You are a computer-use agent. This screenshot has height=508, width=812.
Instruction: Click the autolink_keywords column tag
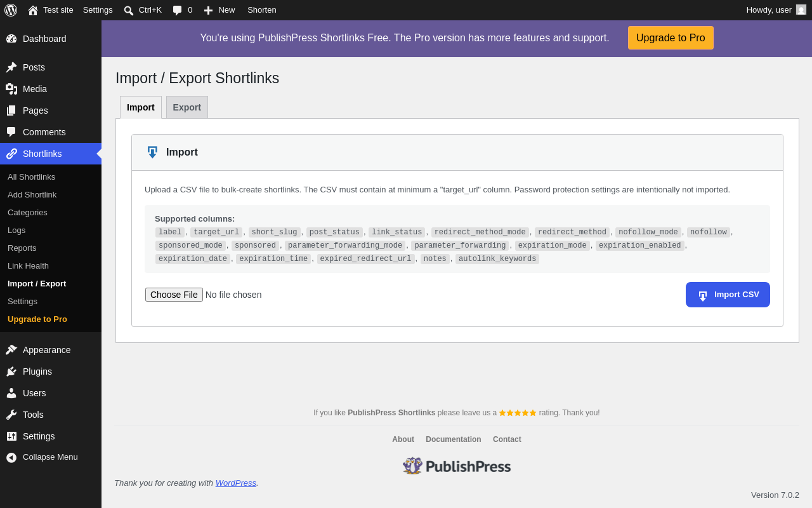497,259
